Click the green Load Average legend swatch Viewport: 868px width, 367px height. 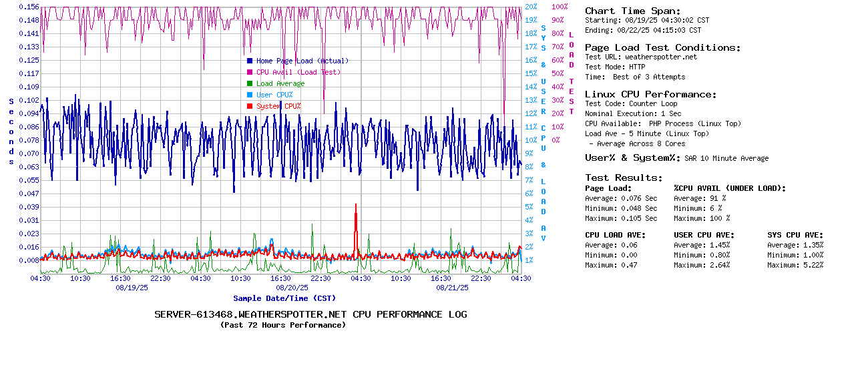(x=250, y=83)
